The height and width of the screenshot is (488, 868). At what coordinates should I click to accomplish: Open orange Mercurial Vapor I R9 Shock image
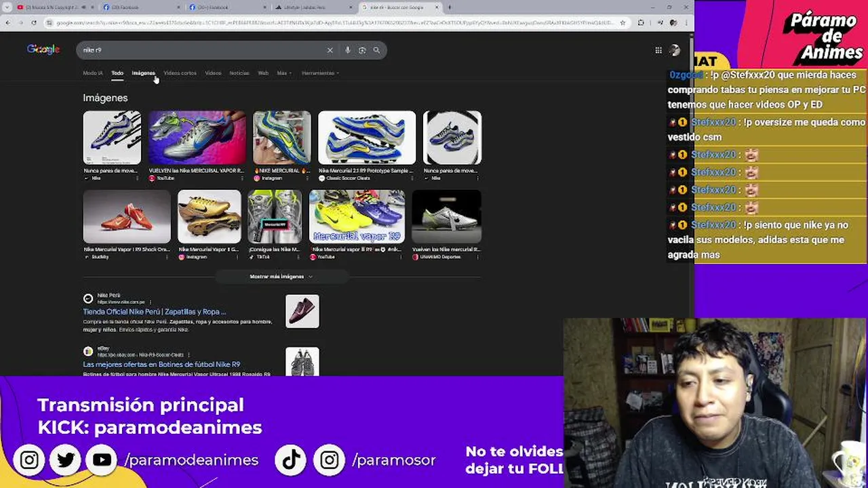click(127, 216)
